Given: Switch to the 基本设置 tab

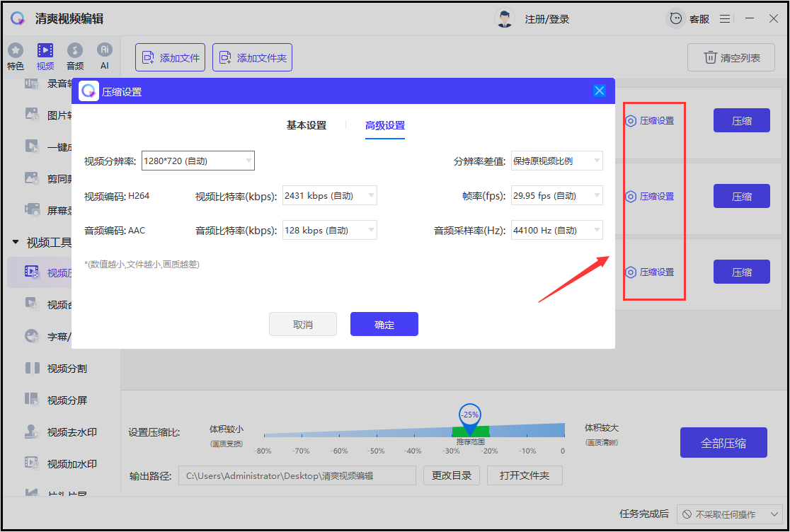Looking at the screenshot, I should pos(307,125).
